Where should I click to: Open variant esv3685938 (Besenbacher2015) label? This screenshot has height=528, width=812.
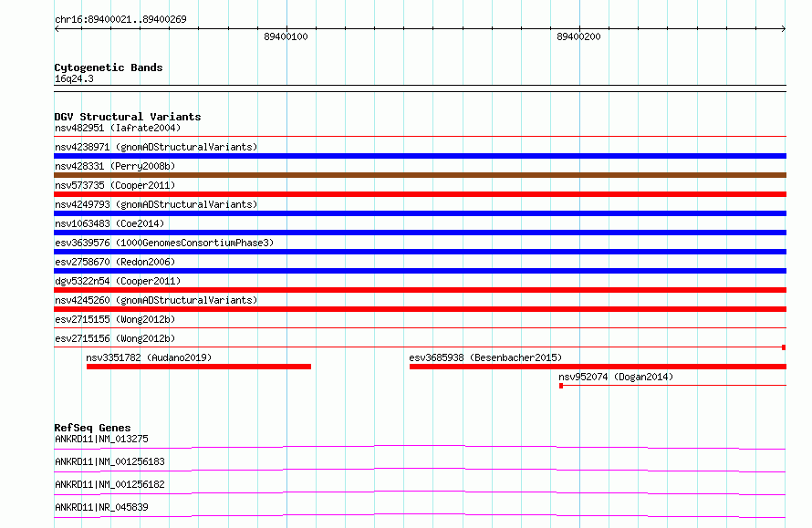pos(485,357)
